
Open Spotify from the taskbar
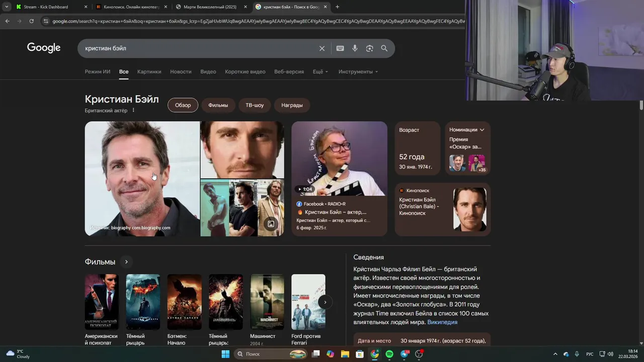(389, 354)
